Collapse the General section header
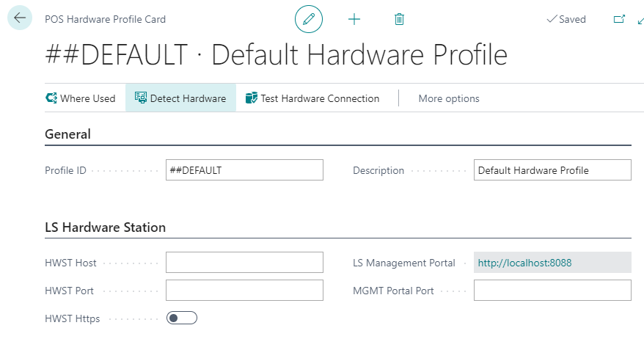644x339 pixels. tap(68, 134)
